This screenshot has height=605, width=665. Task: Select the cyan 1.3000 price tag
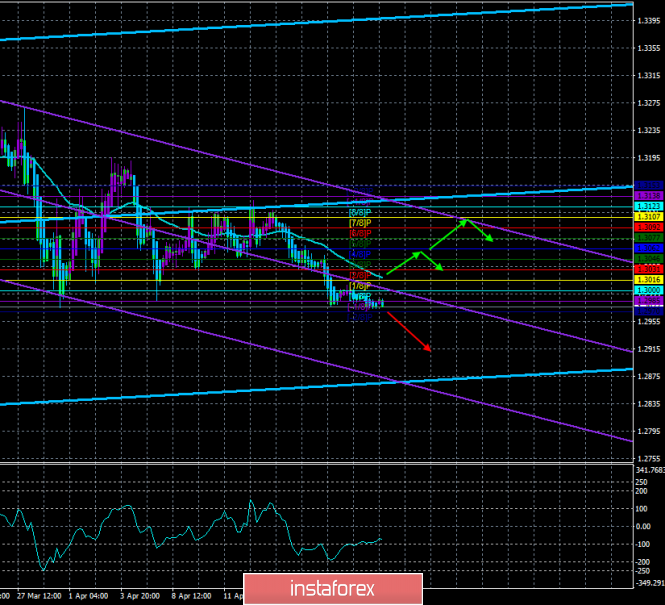coord(647,290)
